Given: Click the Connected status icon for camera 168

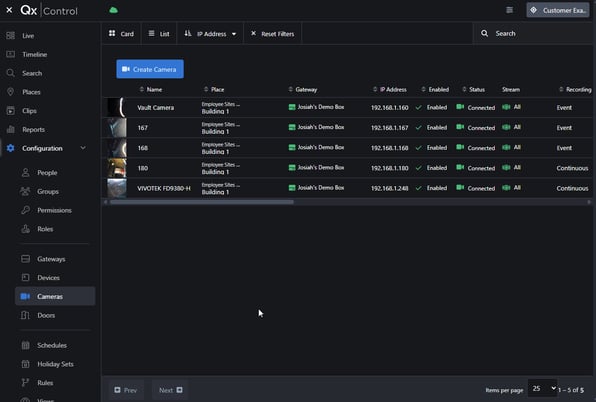Looking at the screenshot, I should [x=460, y=147].
